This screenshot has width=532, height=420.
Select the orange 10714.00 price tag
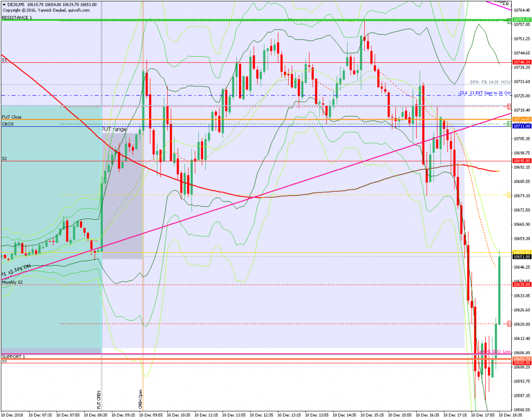coord(521,119)
